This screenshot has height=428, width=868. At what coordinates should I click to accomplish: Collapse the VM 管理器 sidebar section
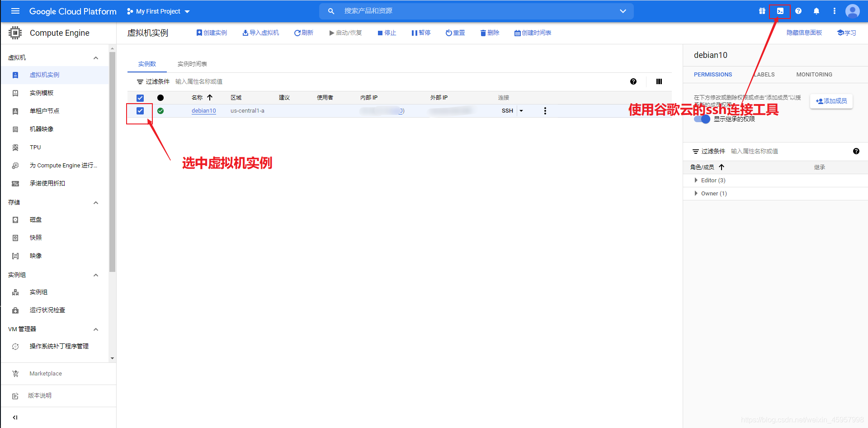(x=96, y=329)
